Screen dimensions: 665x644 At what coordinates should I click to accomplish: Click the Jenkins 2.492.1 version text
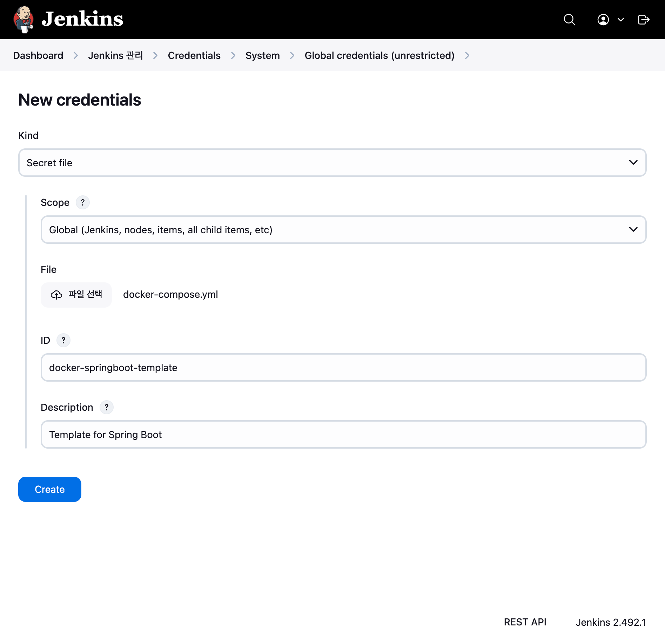611,622
